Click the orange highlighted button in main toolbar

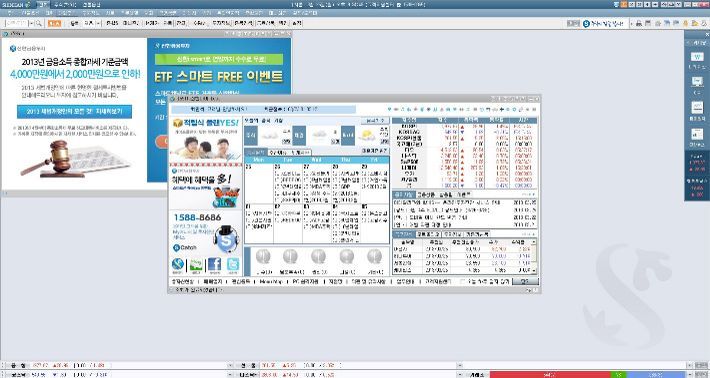pyautogui.click(x=54, y=23)
